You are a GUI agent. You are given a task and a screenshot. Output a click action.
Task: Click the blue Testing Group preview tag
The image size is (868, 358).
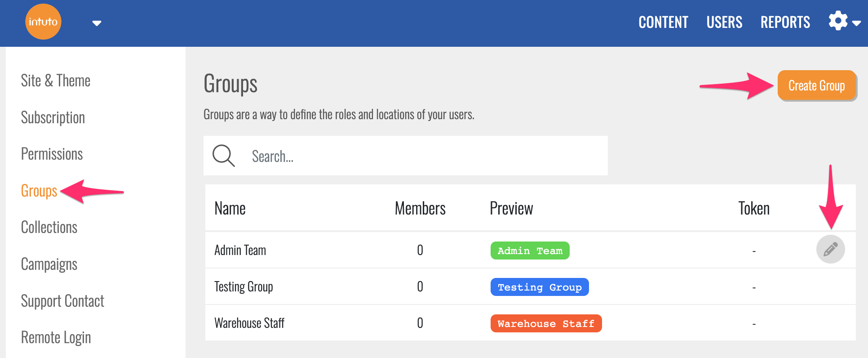pos(539,287)
